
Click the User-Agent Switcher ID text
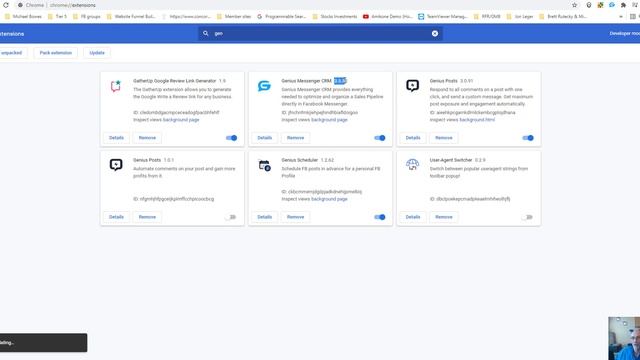coord(470,199)
